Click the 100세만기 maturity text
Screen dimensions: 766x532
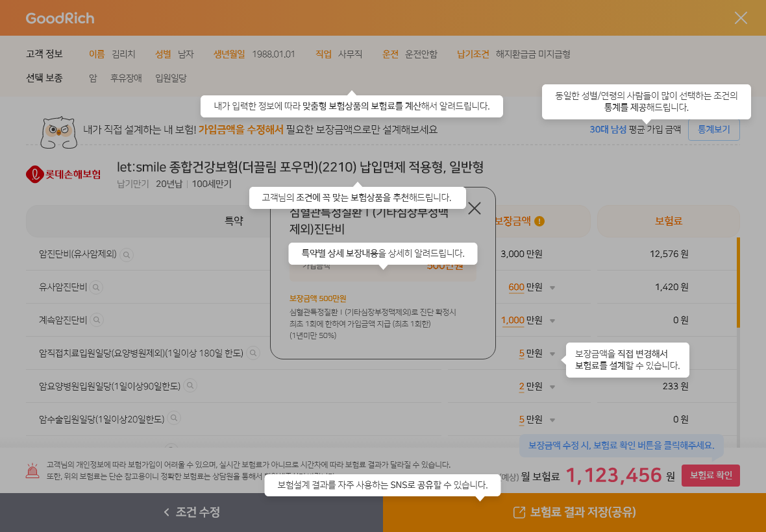coord(212,184)
